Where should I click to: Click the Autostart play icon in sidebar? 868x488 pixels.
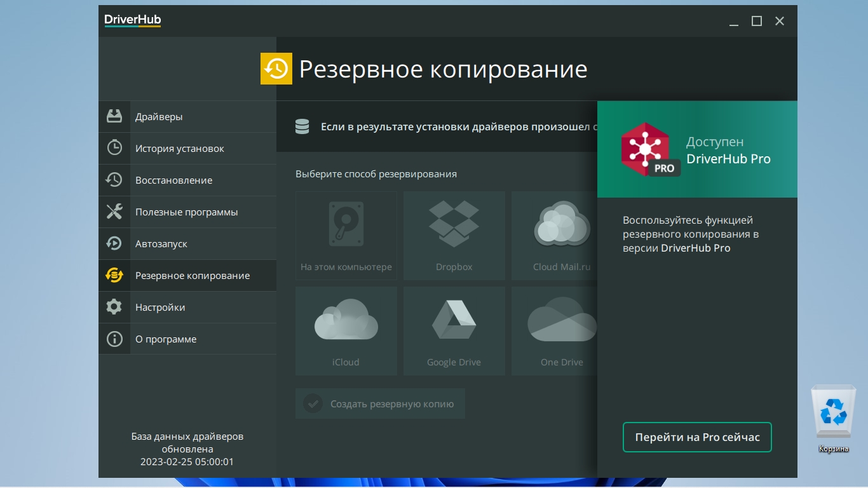(114, 243)
